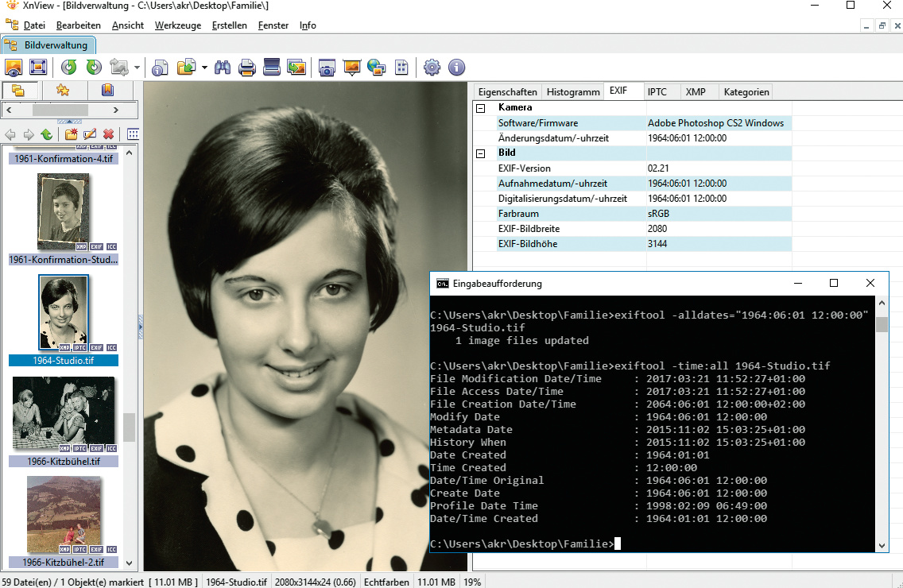Switch to the IPTC tab
This screenshot has height=588, width=903.
[657, 92]
